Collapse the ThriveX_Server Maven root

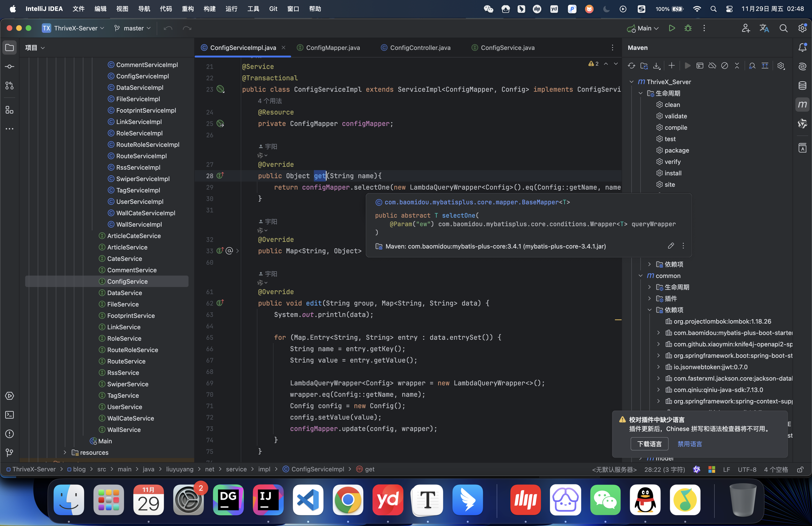tap(632, 82)
